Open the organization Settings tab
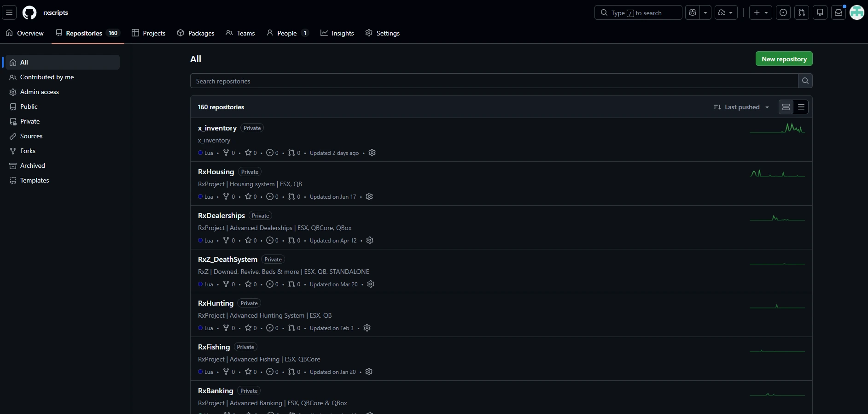Screen dimensions: 868x414 point(383,33)
